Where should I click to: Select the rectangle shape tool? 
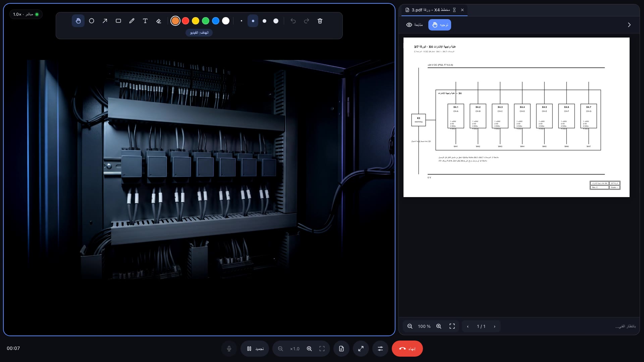click(118, 21)
